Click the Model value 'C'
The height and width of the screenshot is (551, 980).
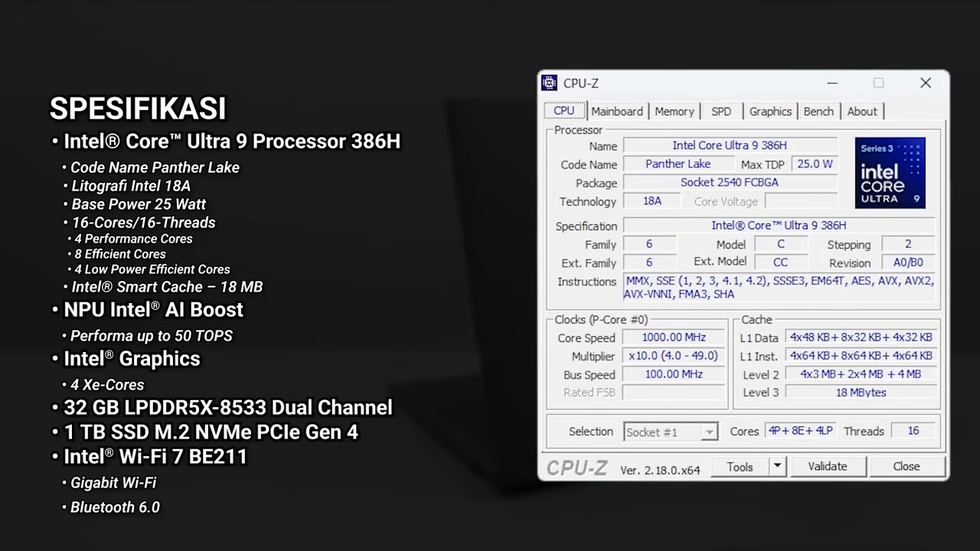point(780,244)
